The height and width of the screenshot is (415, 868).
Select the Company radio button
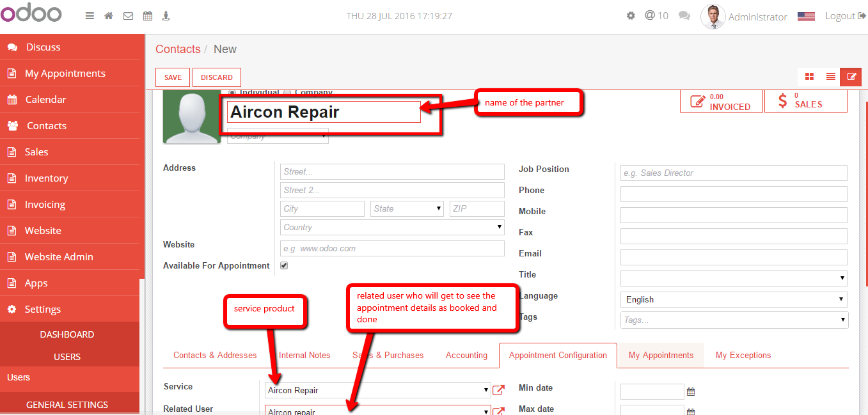coord(287,93)
